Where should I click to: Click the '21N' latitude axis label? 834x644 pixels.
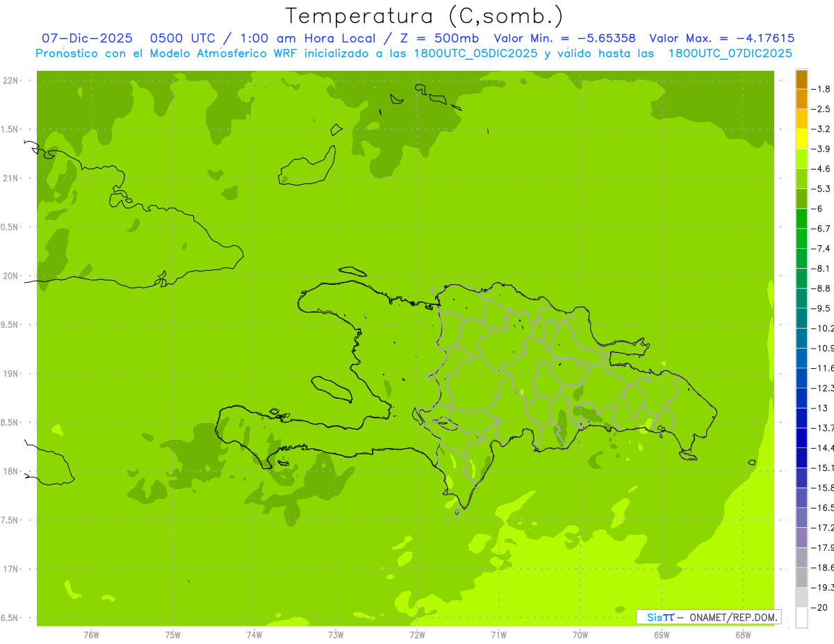pos(11,179)
